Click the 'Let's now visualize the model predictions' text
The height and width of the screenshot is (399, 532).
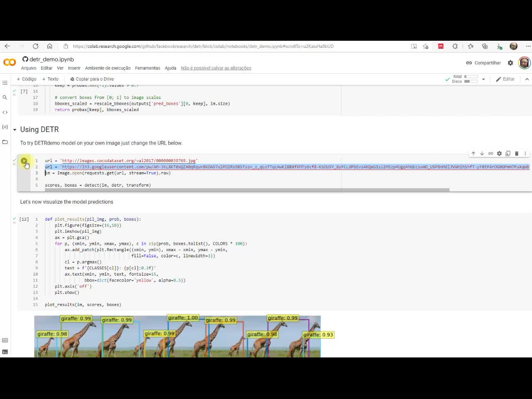pos(66,202)
